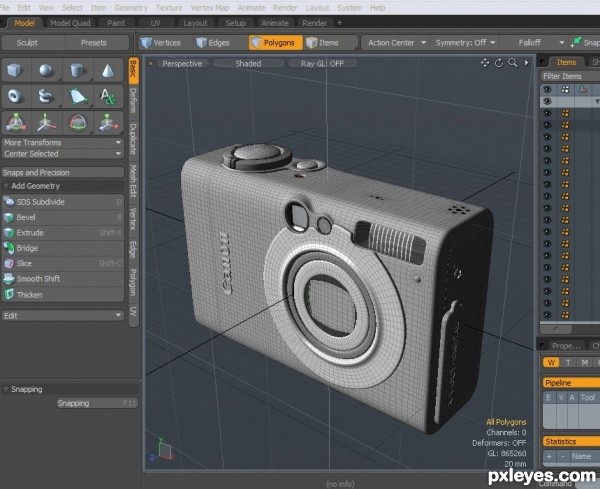This screenshot has width=600, height=489.
Task: Open the Texture menu
Action: coord(169,8)
